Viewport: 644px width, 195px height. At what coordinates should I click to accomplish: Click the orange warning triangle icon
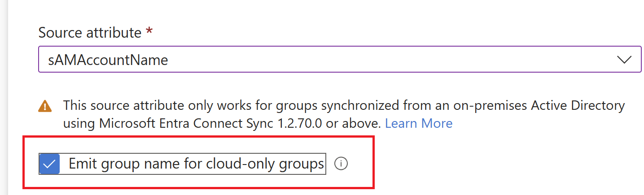[45, 106]
